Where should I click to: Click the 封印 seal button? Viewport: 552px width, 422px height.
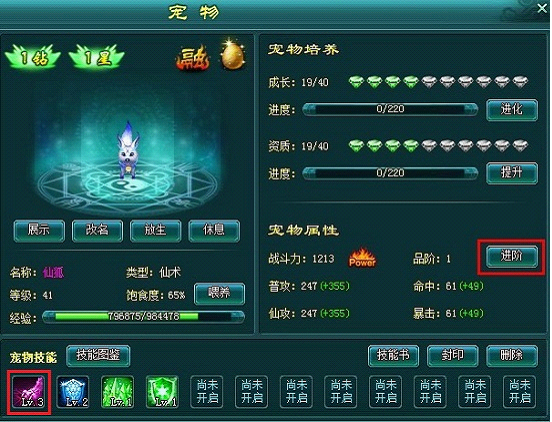pos(453,356)
